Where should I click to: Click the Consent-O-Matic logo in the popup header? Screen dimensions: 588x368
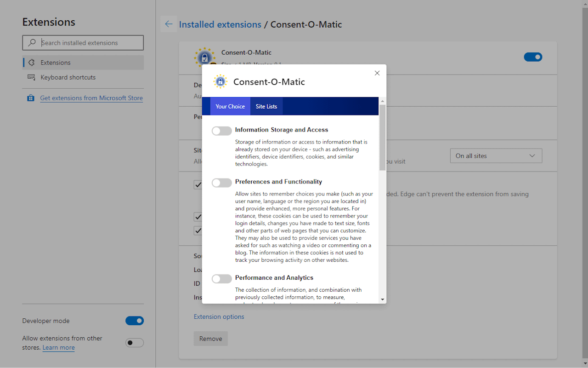[x=220, y=82]
